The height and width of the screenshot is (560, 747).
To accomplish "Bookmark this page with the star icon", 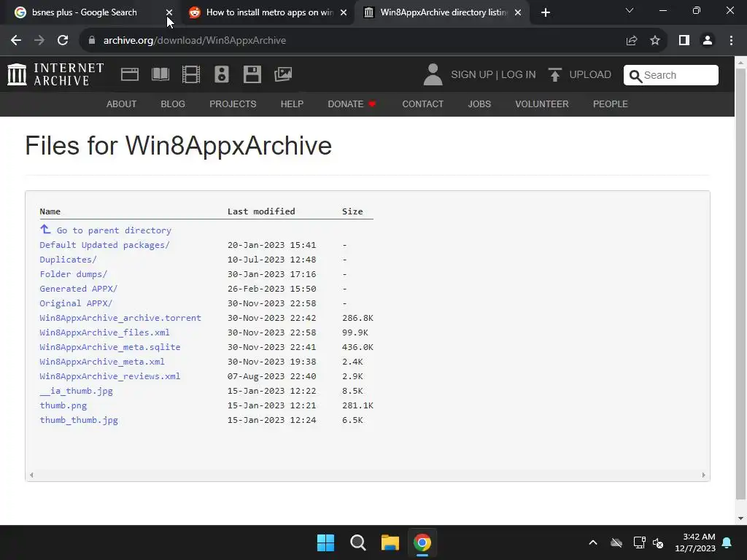I will [x=655, y=41].
